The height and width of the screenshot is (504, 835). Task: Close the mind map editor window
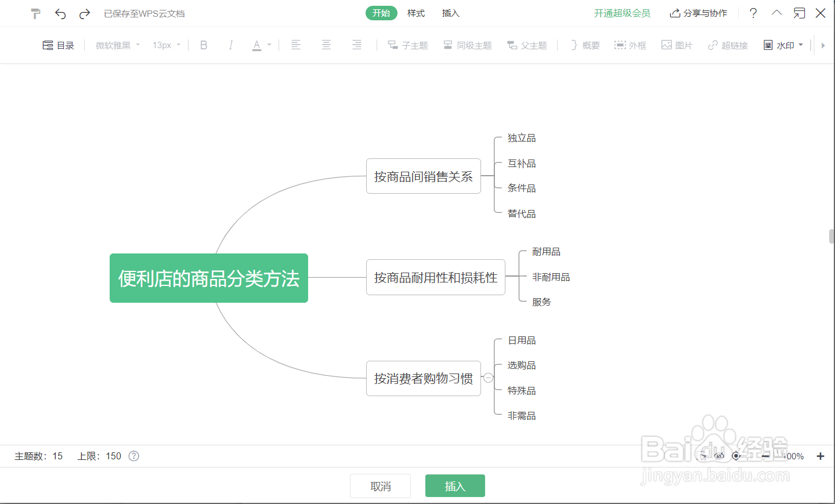tap(820, 13)
